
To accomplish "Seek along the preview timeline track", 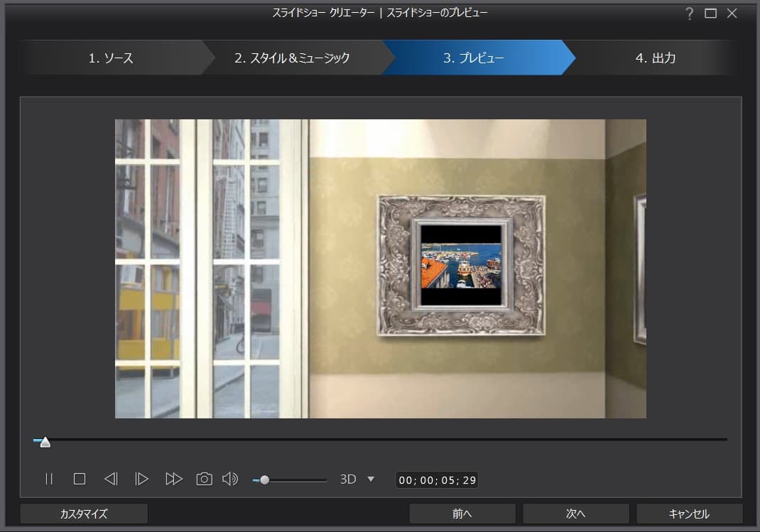I will [380, 440].
